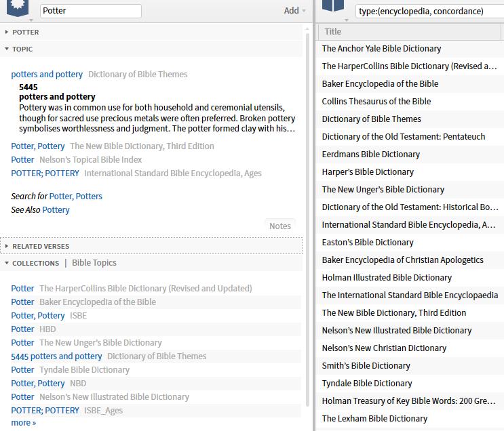Open Potter HBD entry
This screenshot has width=504, height=431.
tap(22, 329)
